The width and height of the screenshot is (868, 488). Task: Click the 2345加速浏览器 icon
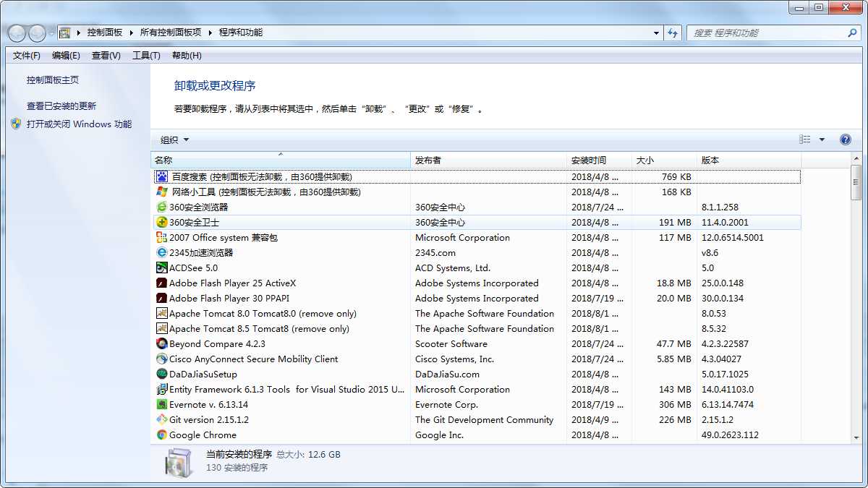click(x=162, y=252)
